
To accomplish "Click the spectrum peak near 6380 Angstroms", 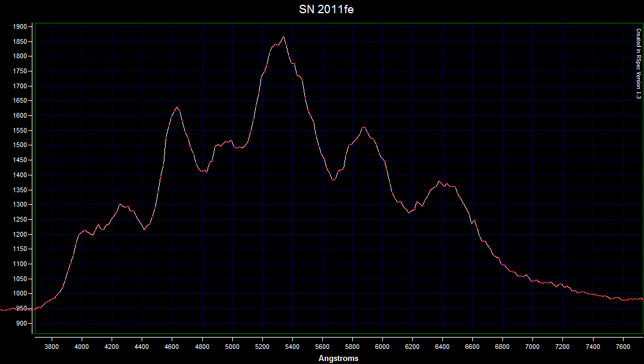I will pos(439,181).
